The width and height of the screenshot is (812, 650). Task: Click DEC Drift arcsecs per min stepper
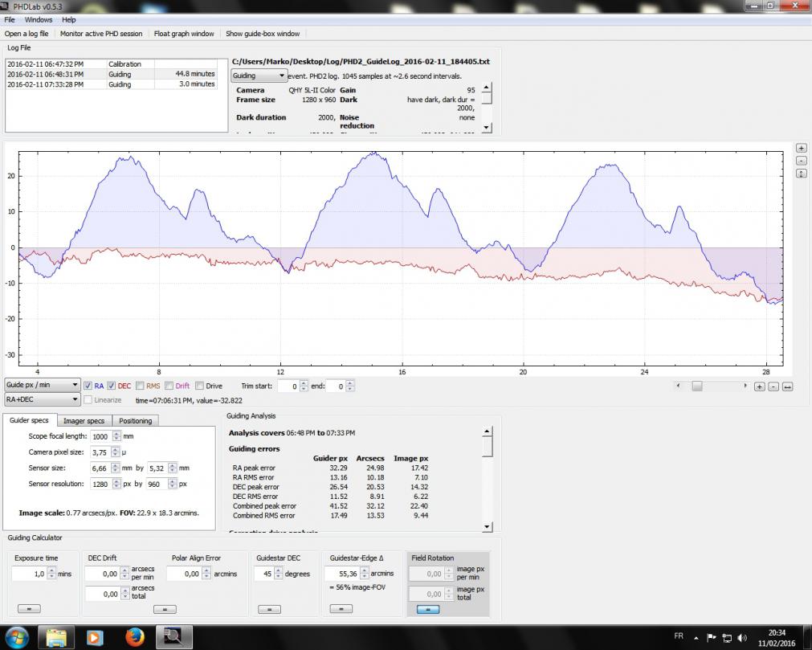tap(124, 574)
